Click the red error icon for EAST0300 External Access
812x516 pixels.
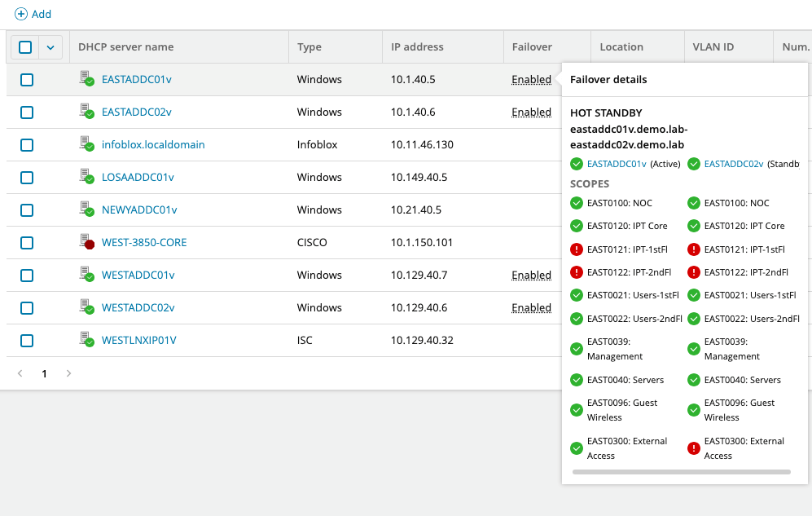pyautogui.click(x=694, y=448)
